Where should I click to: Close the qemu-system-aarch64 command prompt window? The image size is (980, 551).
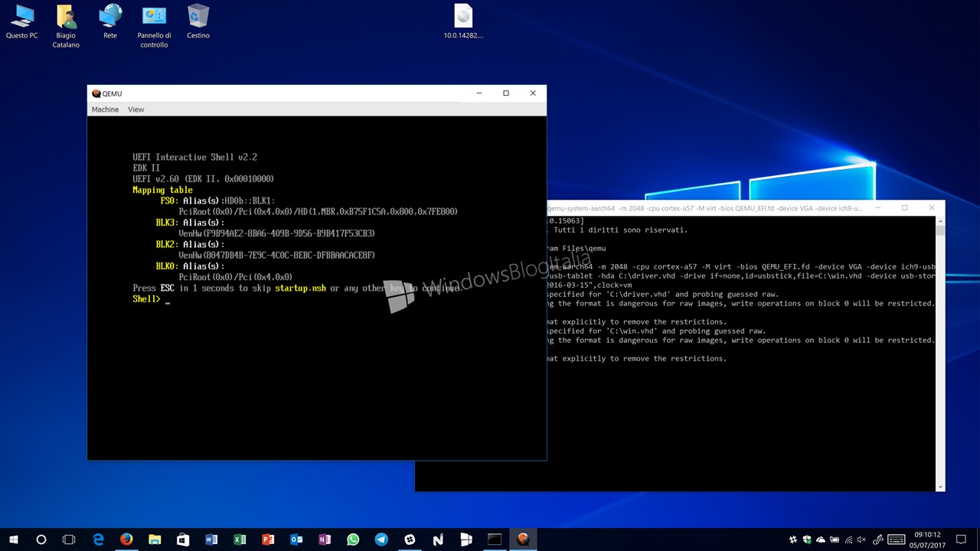(931, 208)
